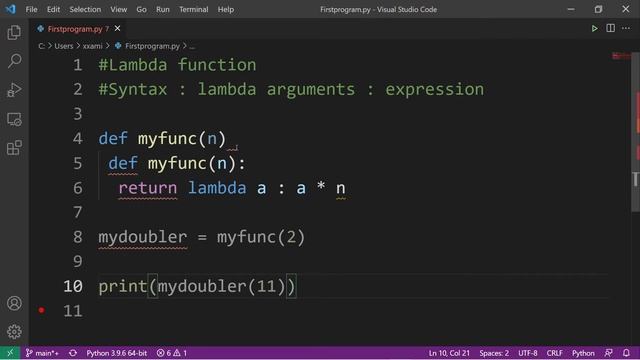
Task: Change Python language mode
Action: pos(583,353)
